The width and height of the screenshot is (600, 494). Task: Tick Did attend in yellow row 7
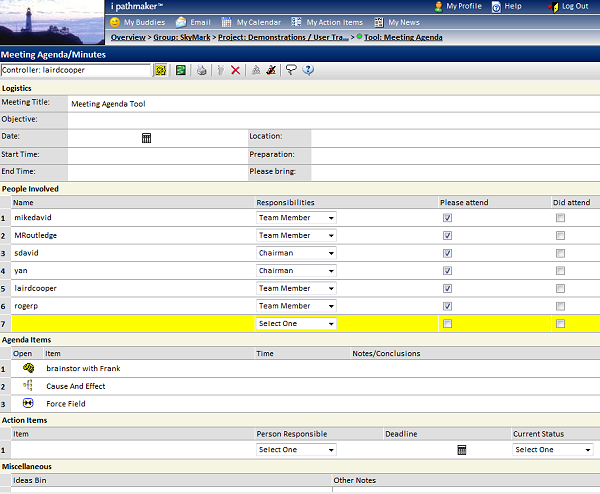click(560, 324)
